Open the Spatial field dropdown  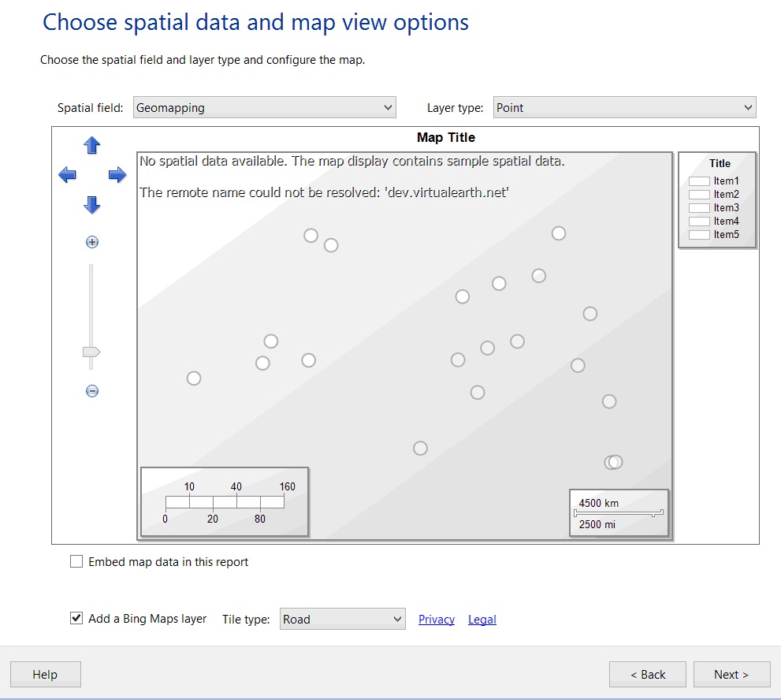pos(264,108)
